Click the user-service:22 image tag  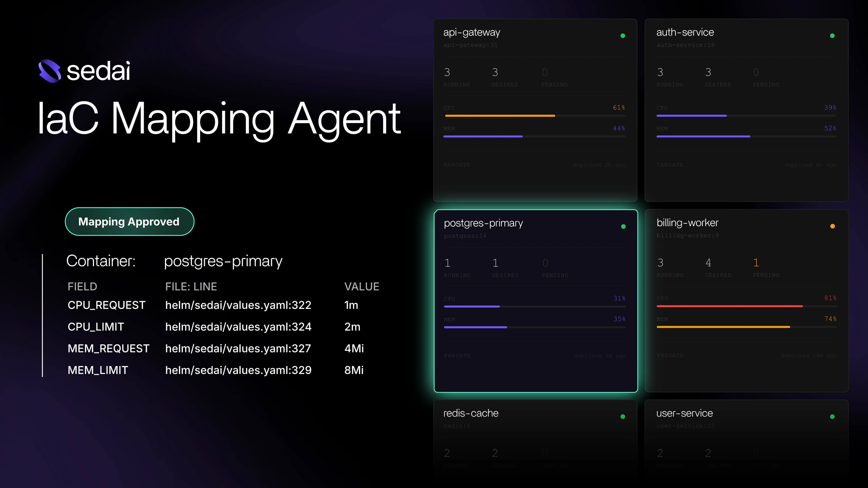(x=685, y=426)
